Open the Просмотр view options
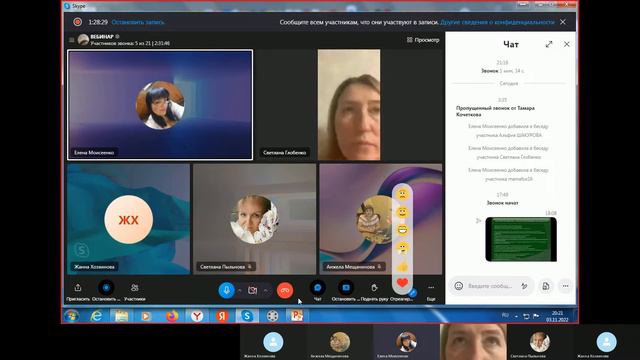Screen dimensions: 640x360 pyautogui.click(x=423, y=40)
